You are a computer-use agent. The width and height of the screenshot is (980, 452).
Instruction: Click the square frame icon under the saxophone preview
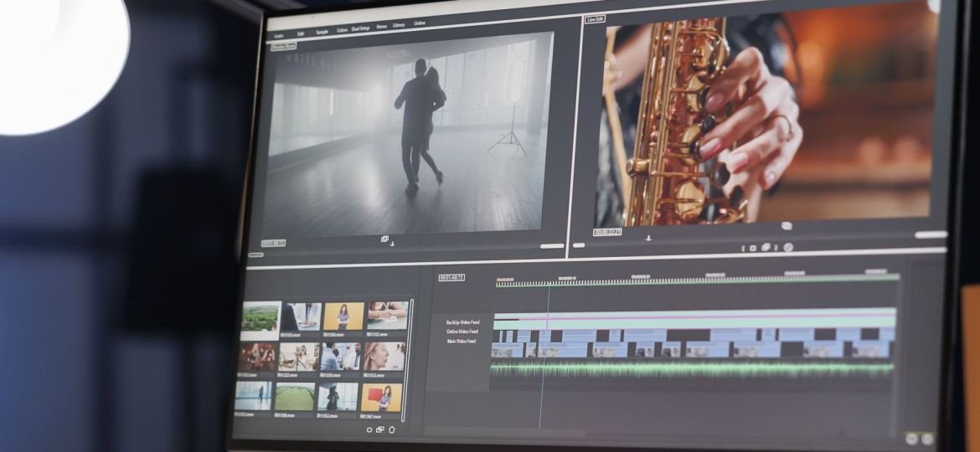point(753,248)
